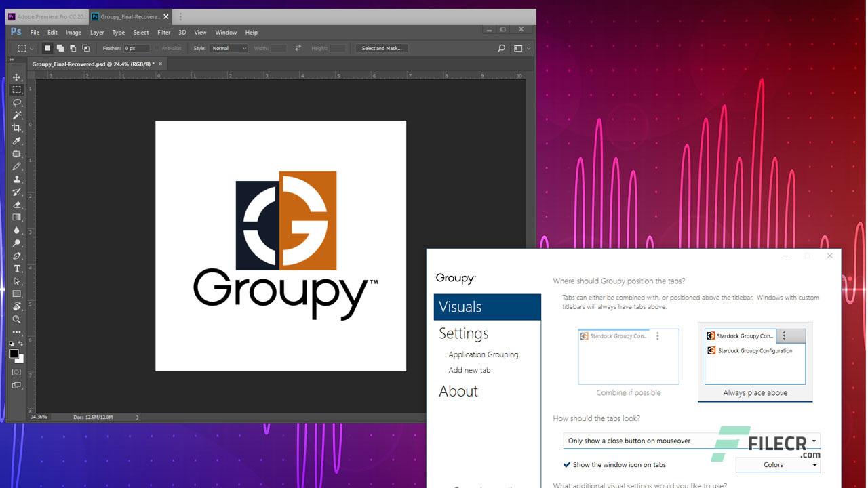Open close button on mouseover dropdown

tap(692, 441)
